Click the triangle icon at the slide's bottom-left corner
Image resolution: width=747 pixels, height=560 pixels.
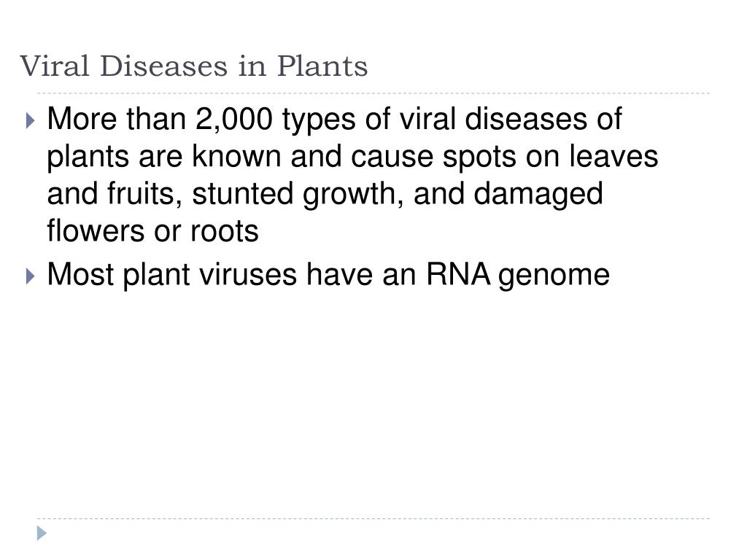click(x=42, y=533)
